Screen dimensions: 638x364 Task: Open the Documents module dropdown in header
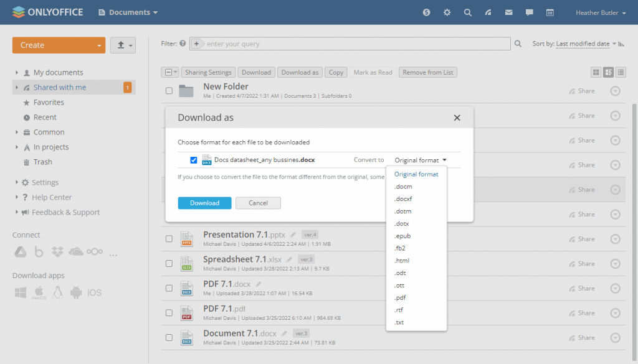click(128, 12)
